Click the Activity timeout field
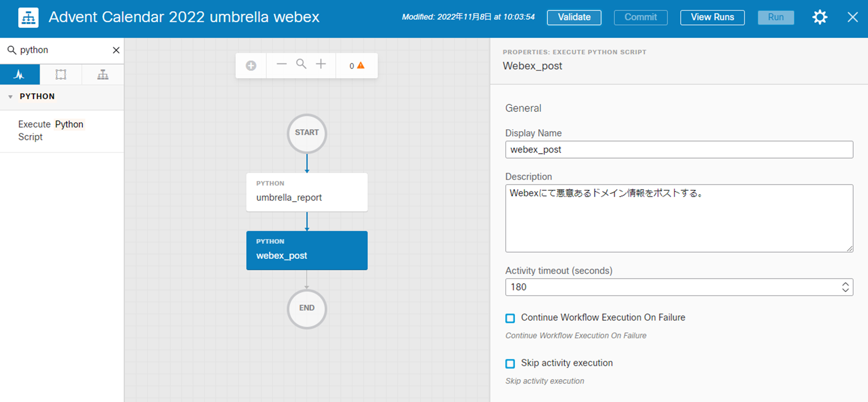The width and height of the screenshot is (868, 402). click(x=679, y=287)
